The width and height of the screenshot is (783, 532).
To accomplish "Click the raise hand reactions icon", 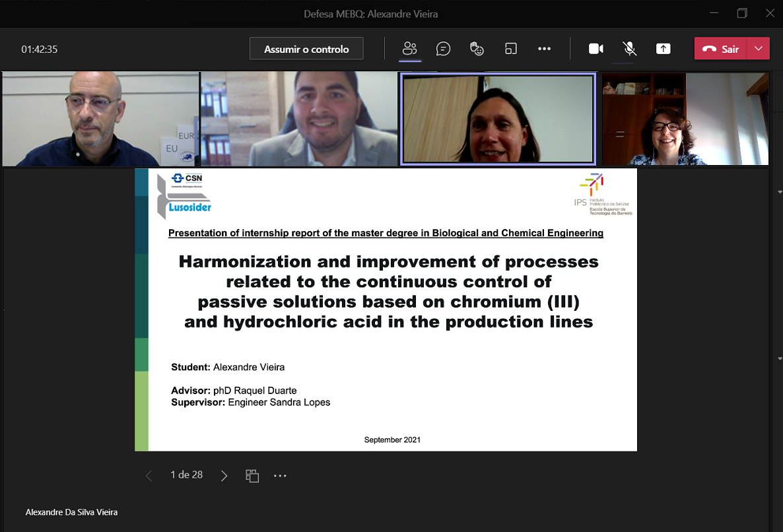I will click(x=477, y=49).
